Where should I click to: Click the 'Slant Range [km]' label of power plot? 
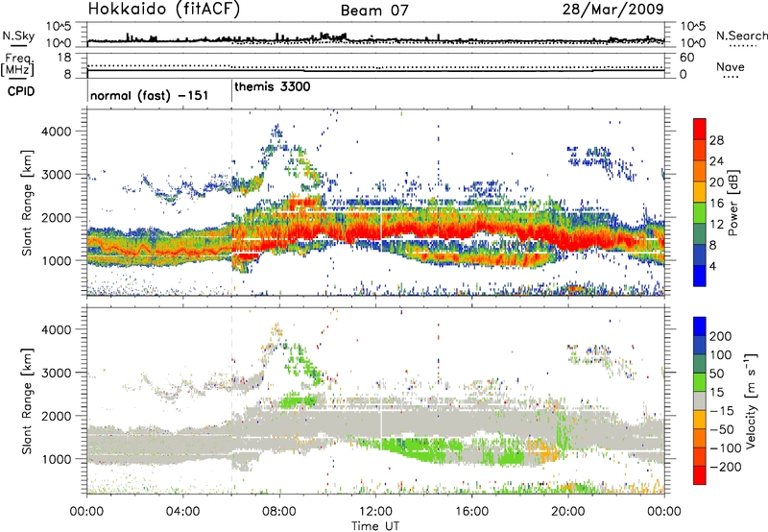[27, 203]
